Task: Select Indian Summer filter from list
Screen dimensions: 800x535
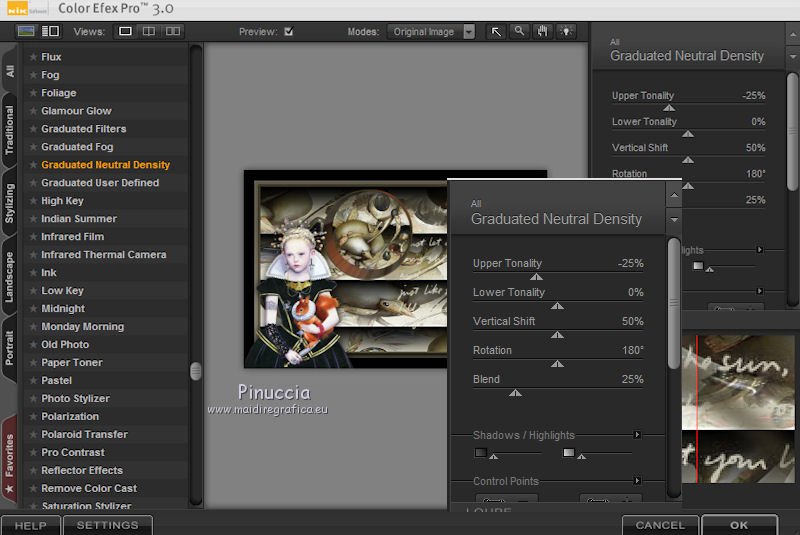Action: pyautogui.click(x=79, y=219)
